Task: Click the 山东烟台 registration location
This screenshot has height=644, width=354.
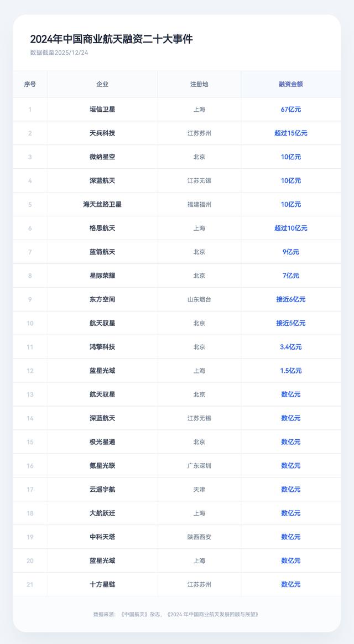Action: coord(199,300)
